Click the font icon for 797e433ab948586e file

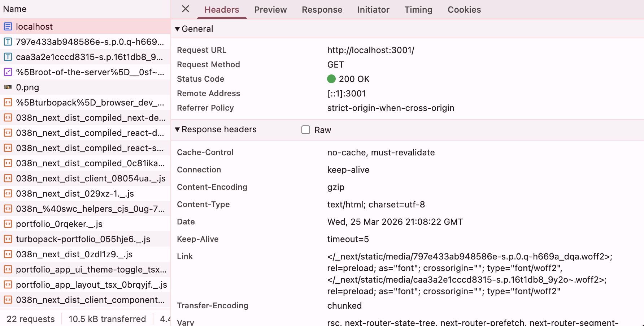pos(8,42)
